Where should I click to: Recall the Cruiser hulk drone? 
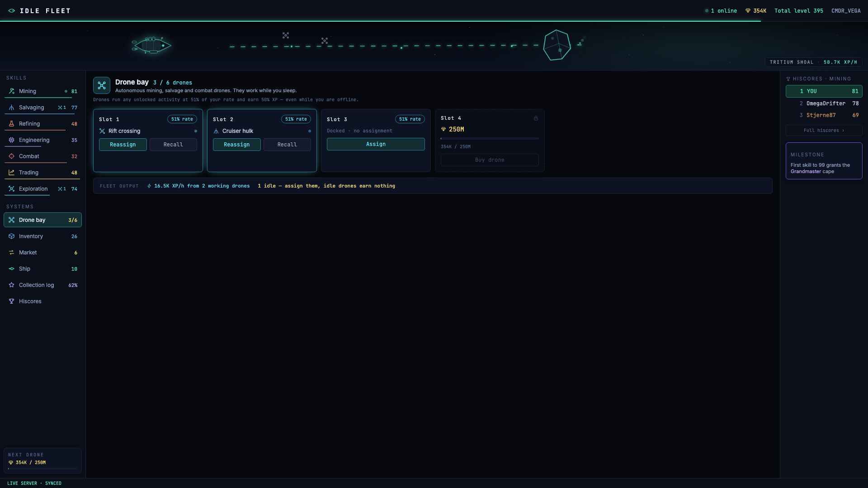coord(287,145)
